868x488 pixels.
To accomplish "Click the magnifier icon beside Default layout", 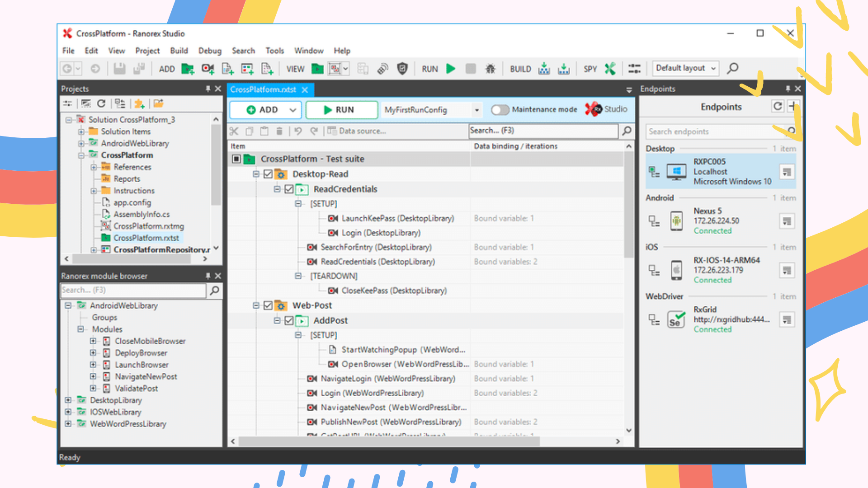I will (732, 68).
